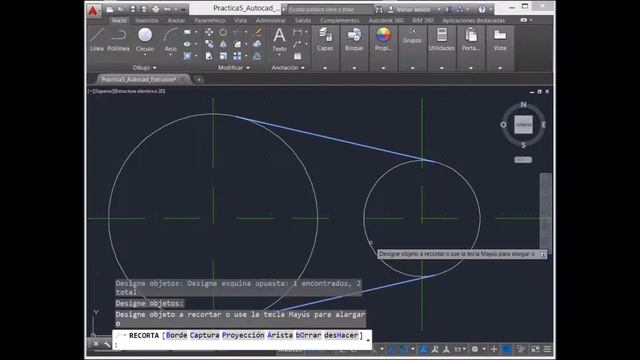Toggle the workspace gear status button
The width and height of the screenshot is (640, 360).
click(475, 349)
